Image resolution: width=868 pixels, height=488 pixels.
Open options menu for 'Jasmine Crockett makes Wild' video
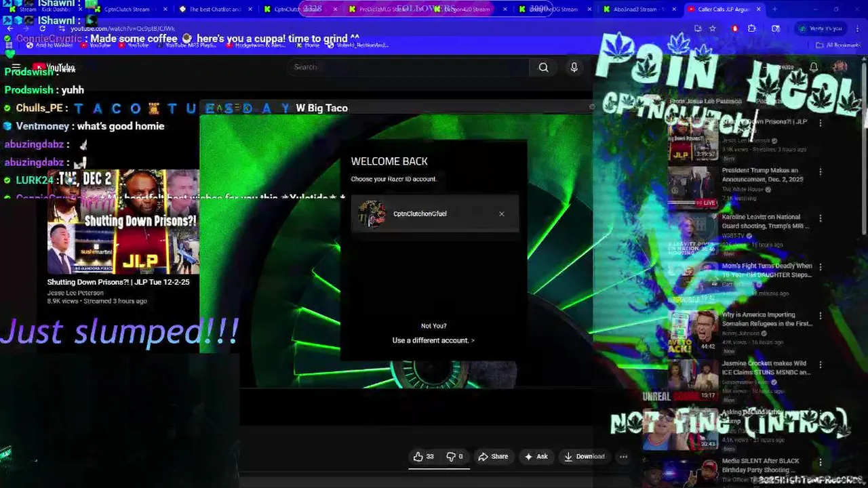pos(821,365)
